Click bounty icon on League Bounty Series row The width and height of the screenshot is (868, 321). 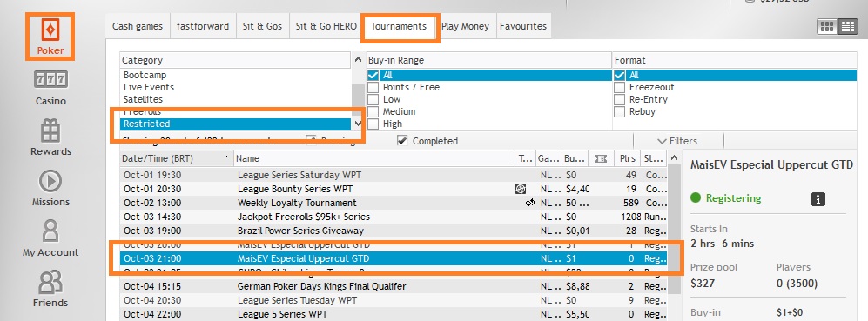[521, 189]
